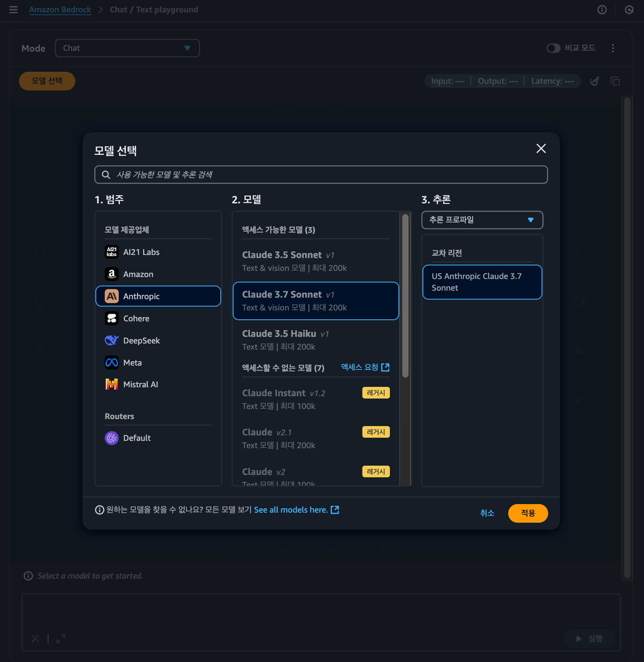Screen dimensions: 644x662
Task: Toggle the 비교 모드 switch
Action: [553, 48]
